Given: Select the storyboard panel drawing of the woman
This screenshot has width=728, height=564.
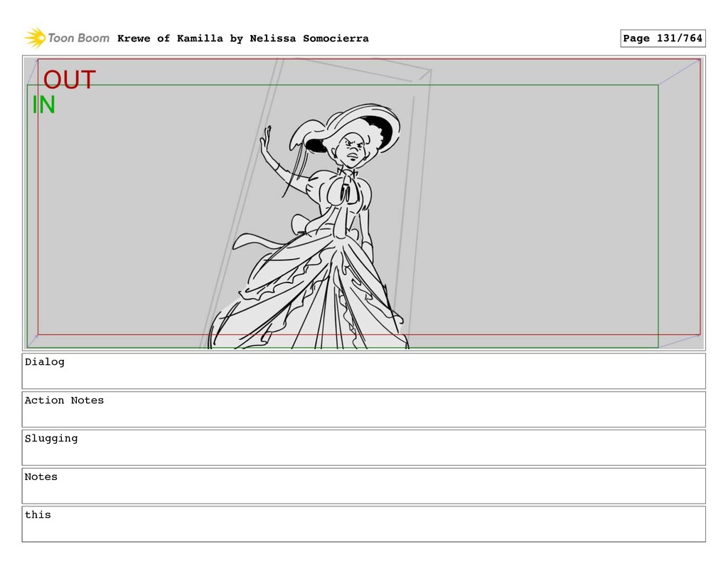Looking at the screenshot, I should (363, 203).
